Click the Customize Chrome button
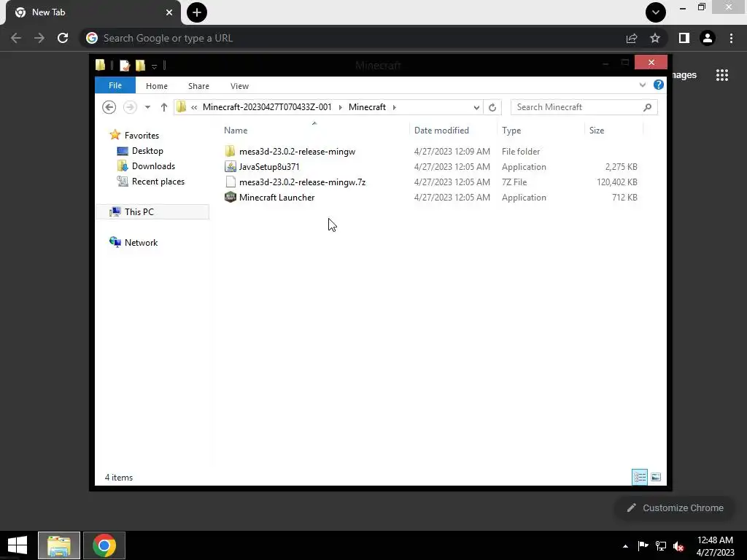This screenshot has height=560, width=747. (675, 507)
